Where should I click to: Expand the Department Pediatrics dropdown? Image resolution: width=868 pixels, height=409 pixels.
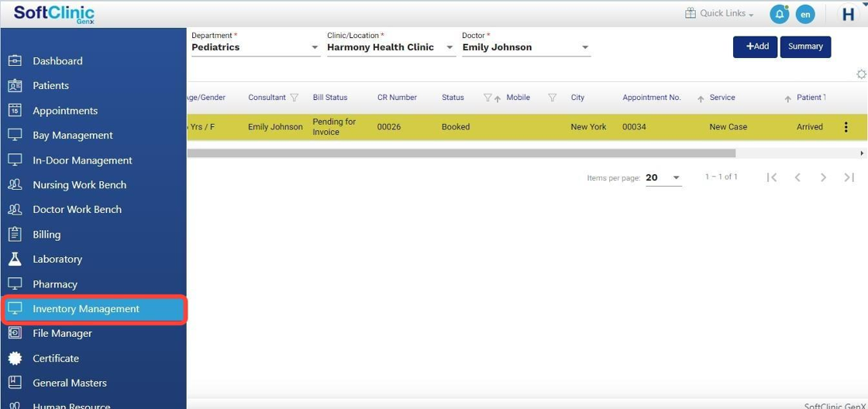coord(315,47)
